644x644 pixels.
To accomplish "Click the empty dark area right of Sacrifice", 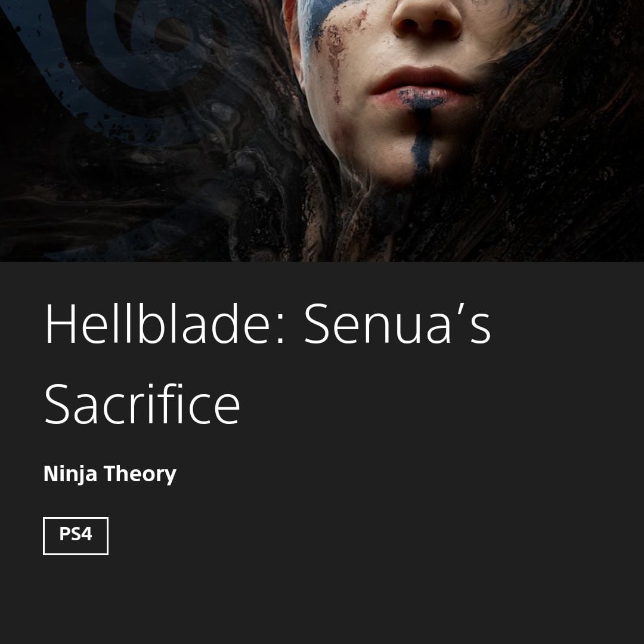I will [439, 404].
